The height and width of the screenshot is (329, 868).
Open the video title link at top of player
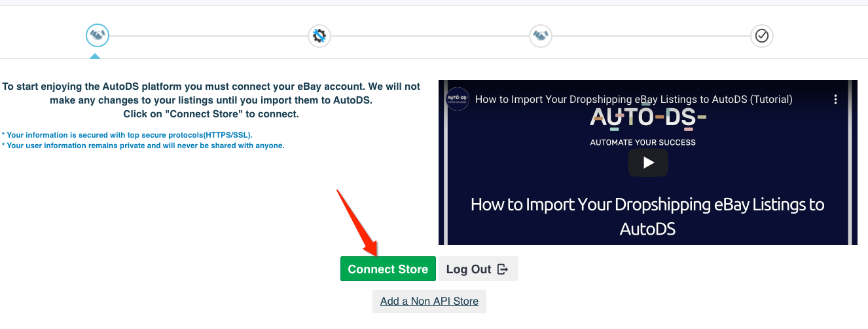[634, 100]
